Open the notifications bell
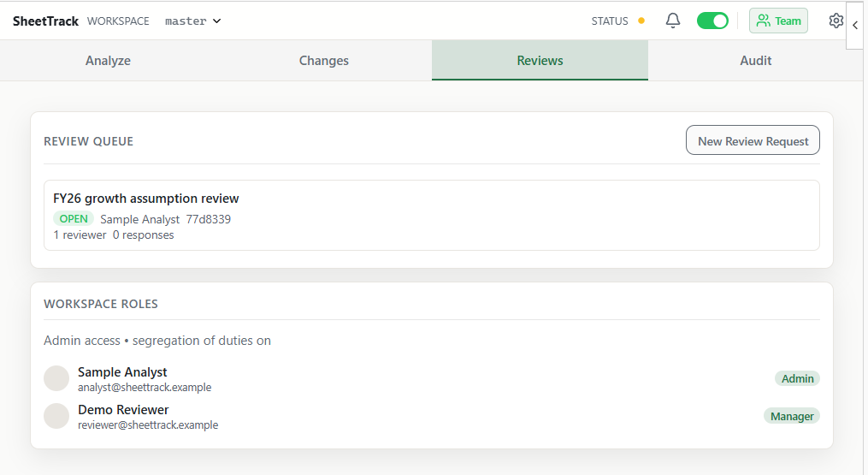Image resolution: width=868 pixels, height=475 pixels. pyautogui.click(x=672, y=21)
